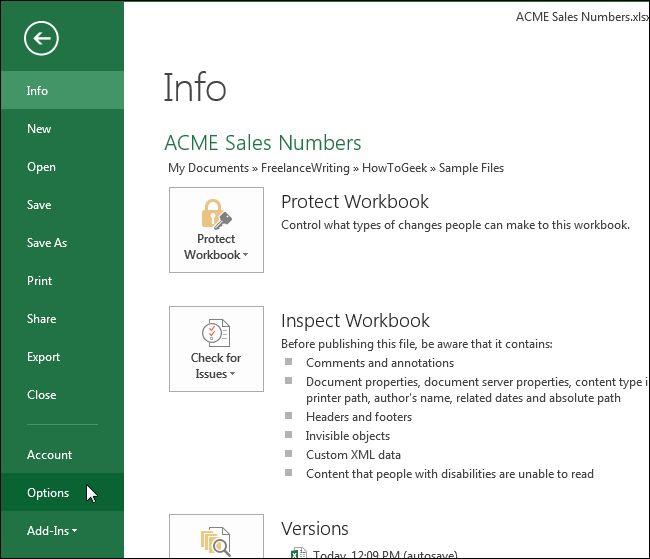
Task: Select Save in the backstage menu
Action: click(39, 205)
